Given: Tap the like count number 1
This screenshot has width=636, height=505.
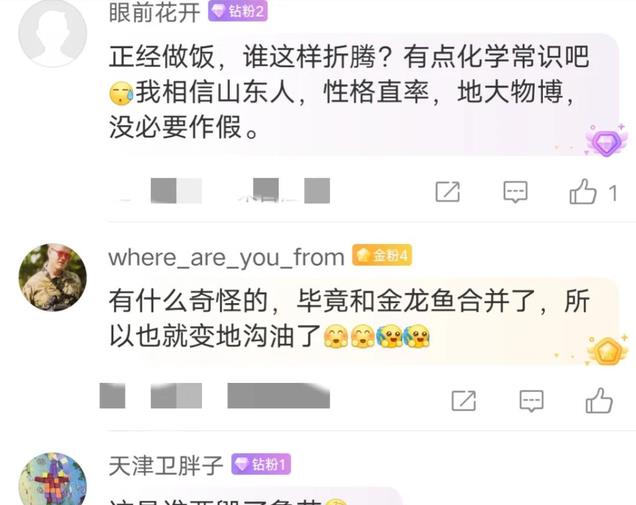Looking at the screenshot, I should (x=613, y=193).
